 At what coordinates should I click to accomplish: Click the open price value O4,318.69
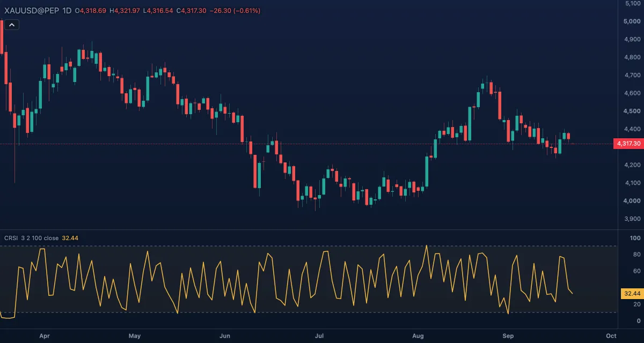point(91,11)
